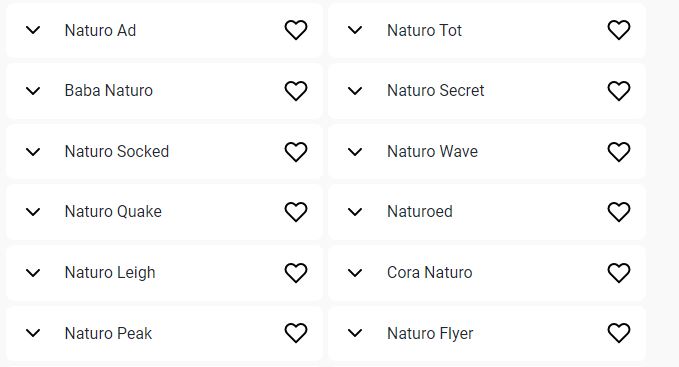Add Naturo Quake to favorites heart

pyautogui.click(x=296, y=212)
